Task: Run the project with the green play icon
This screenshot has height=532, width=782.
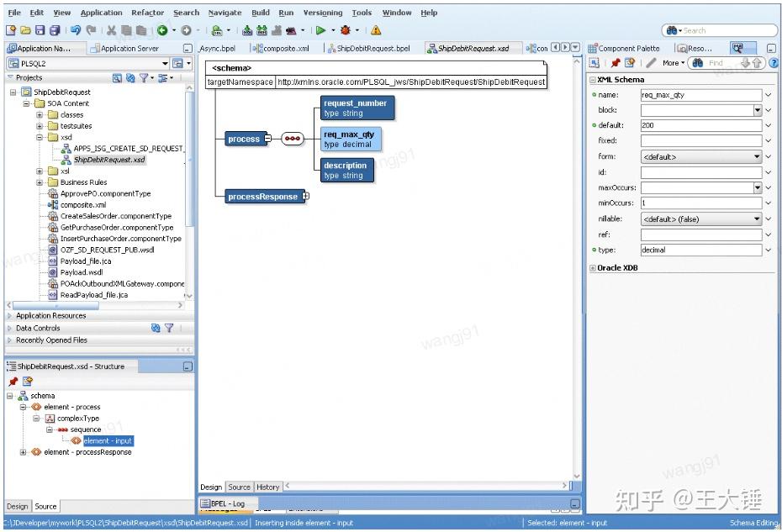Action: [x=320, y=30]
